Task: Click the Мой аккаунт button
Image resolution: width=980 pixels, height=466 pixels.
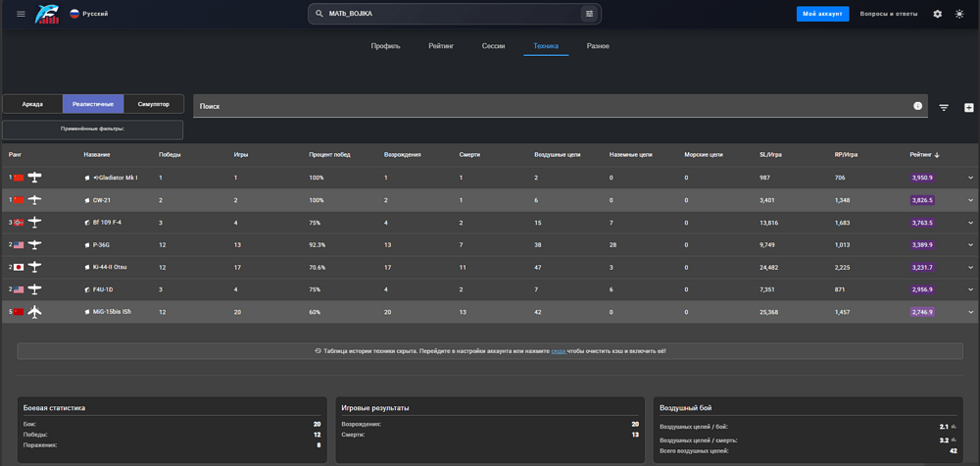Action: click(822, 14)
